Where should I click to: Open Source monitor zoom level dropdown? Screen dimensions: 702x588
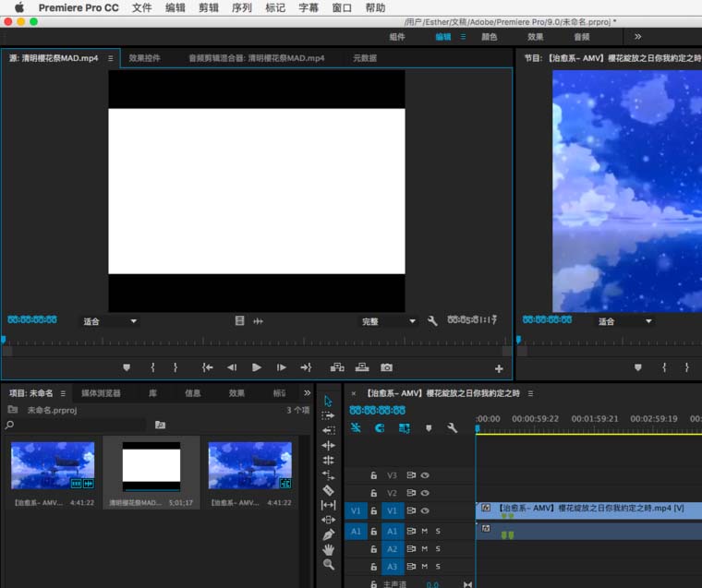(109, 321)
